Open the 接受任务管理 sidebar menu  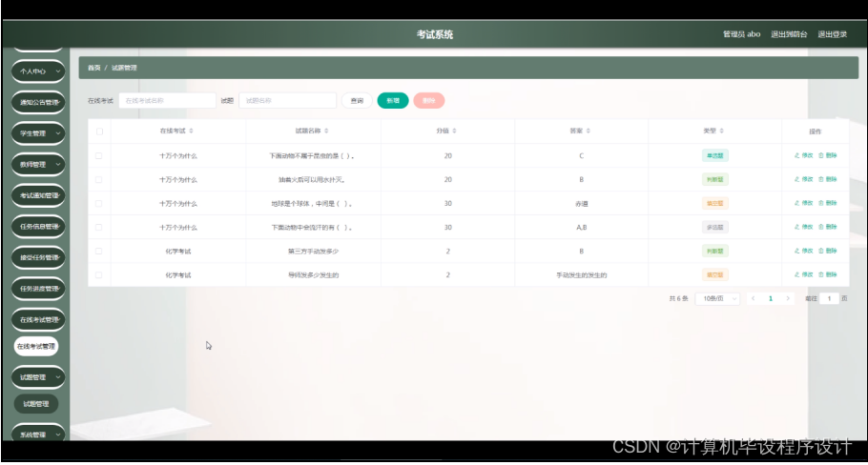tap(38, 257)
